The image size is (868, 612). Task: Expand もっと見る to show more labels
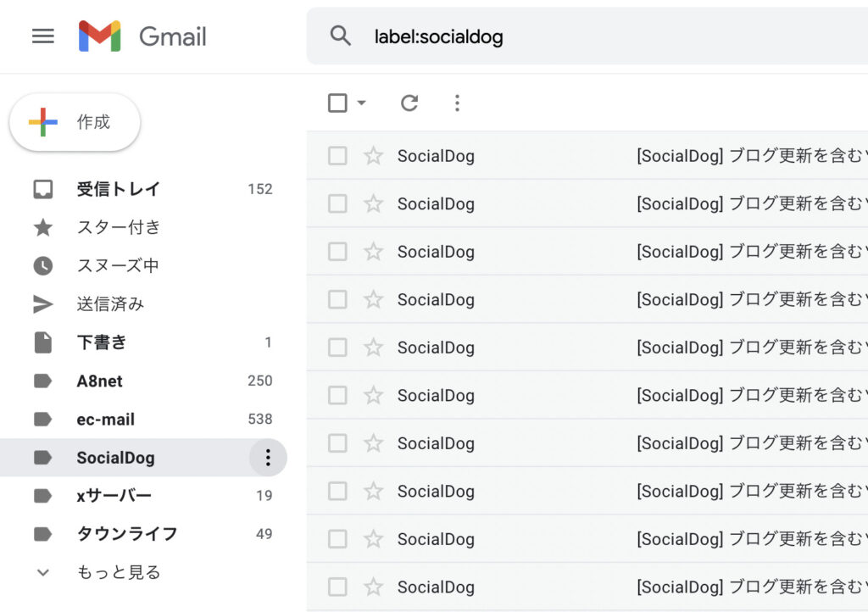coord(144,572)
